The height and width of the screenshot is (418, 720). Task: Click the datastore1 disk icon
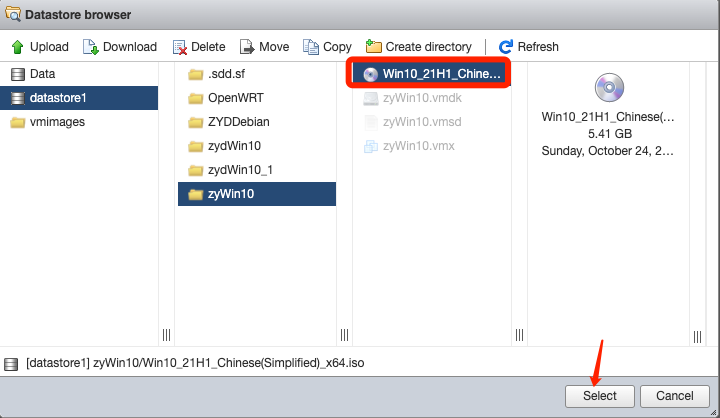click(17, 98)
